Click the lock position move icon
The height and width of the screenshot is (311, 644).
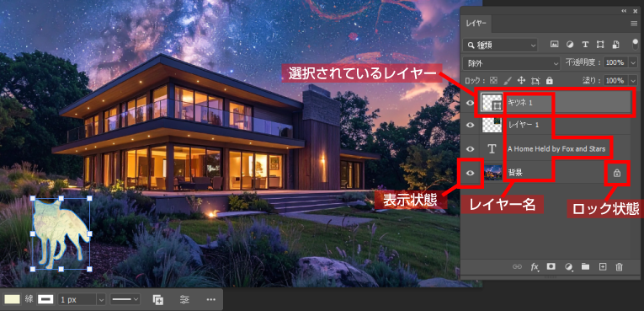point(522,81)
